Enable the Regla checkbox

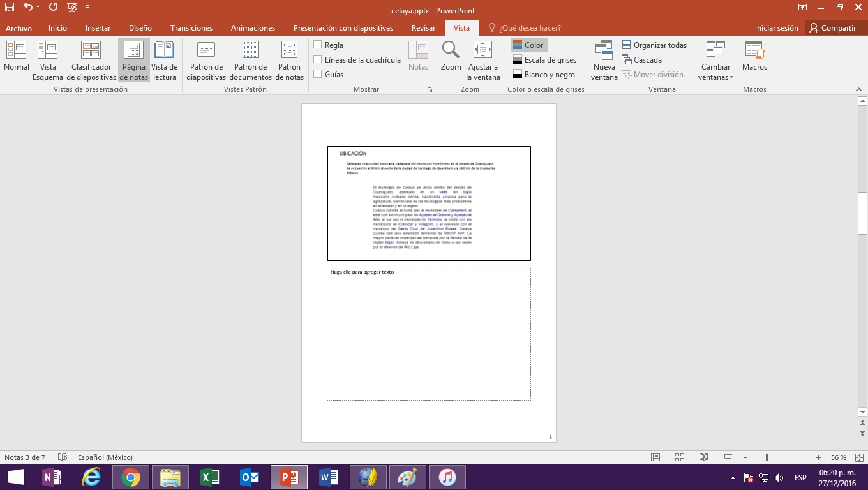click(318, 45)
